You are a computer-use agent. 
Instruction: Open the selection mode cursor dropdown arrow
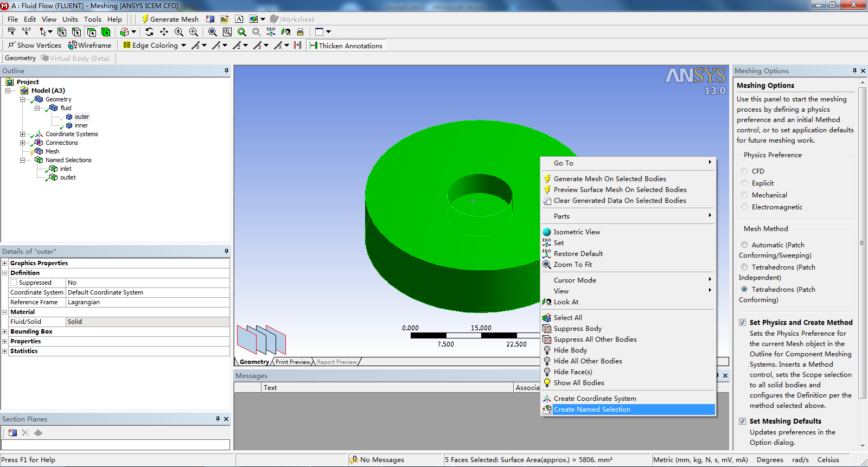(x=50, y=32)
